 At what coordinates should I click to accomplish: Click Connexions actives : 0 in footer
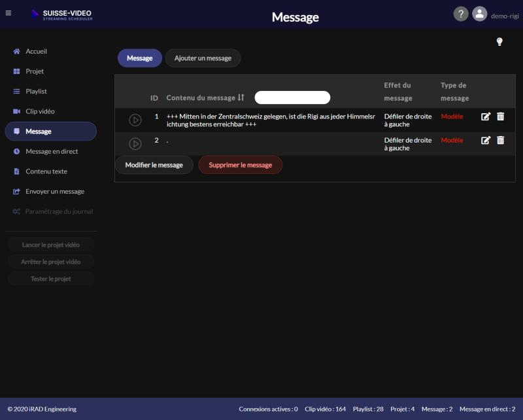pyautogui.click(x=268, y=409)
